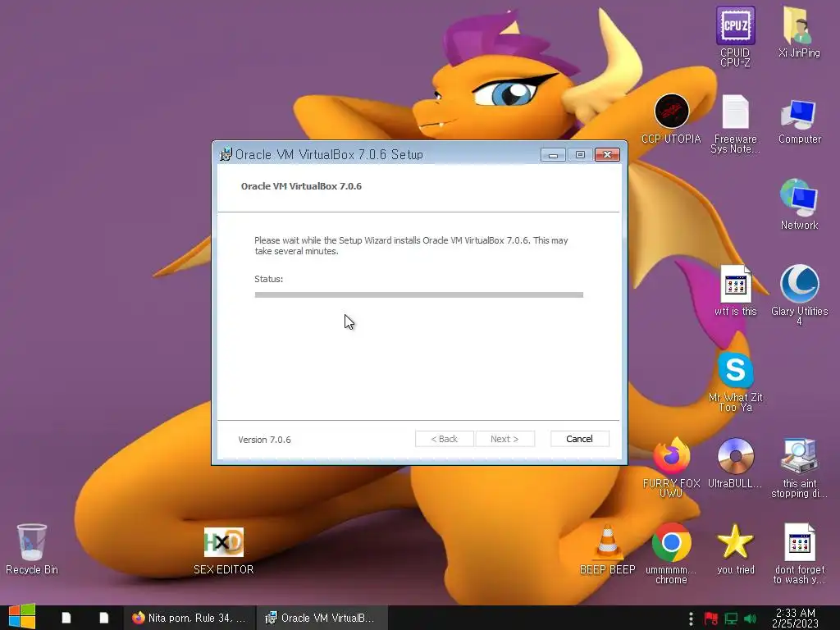This screenshot has height=630, width=840.
Task: Open the network tray icon
Action: (x=731, y=619)
